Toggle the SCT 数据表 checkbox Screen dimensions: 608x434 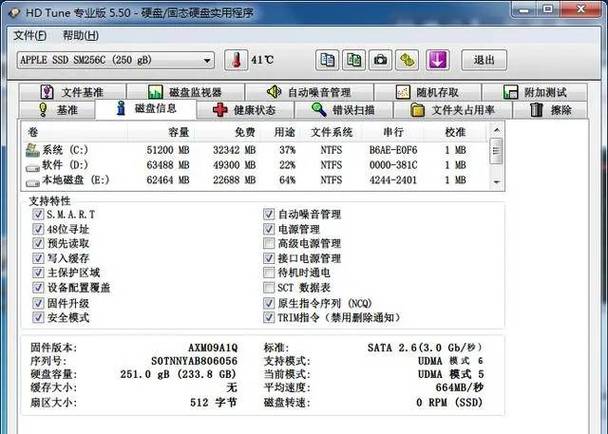269,287
